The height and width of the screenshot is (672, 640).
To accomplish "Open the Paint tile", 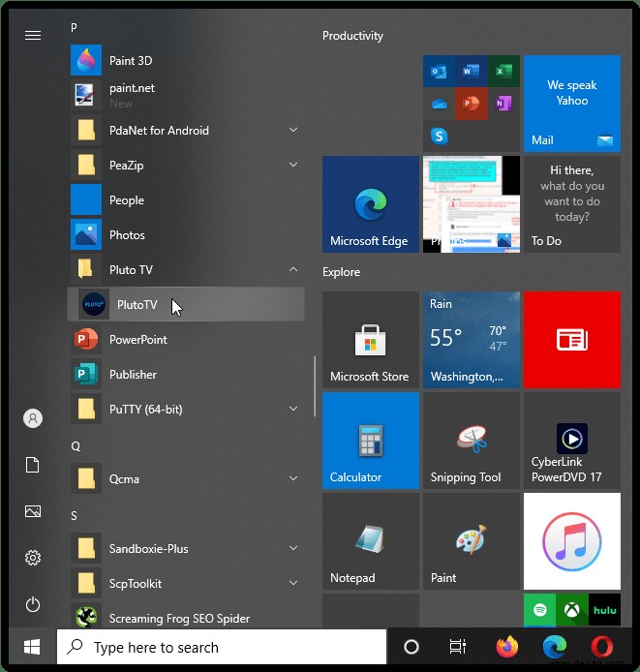I will point(472,541).
